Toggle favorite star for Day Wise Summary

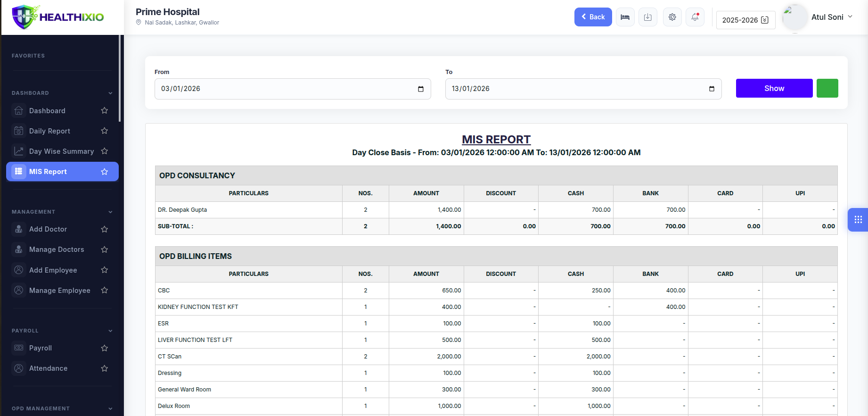[105, 151]
